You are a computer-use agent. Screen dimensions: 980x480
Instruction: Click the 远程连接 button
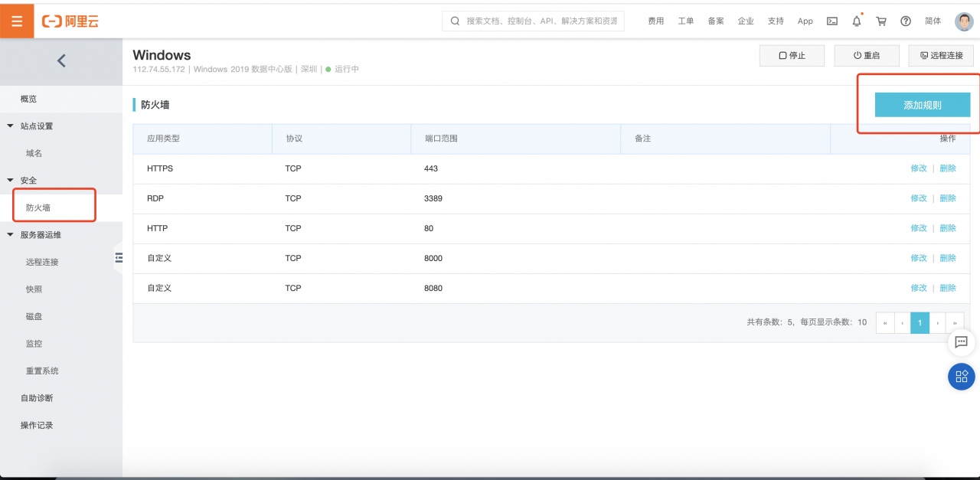pos(941,55)
